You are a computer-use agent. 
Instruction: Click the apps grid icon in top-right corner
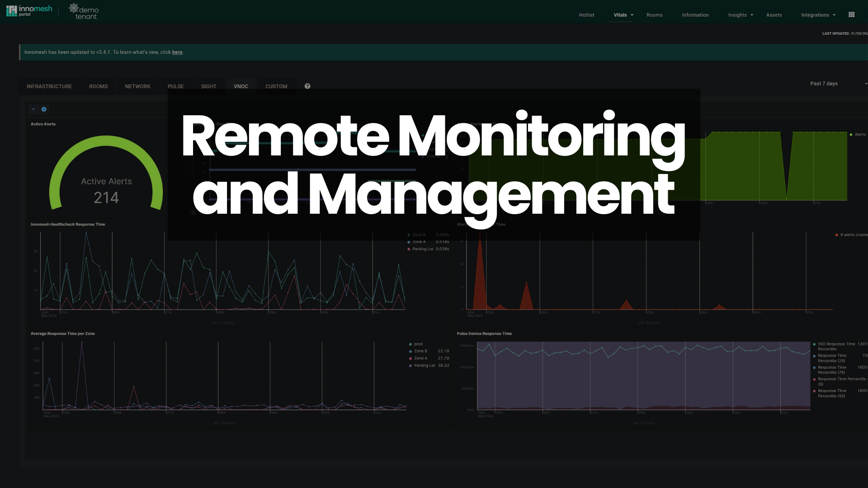[851, 14]
